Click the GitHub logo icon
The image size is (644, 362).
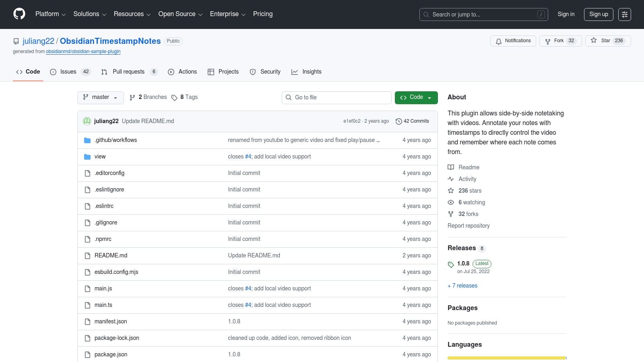(19, 14)
